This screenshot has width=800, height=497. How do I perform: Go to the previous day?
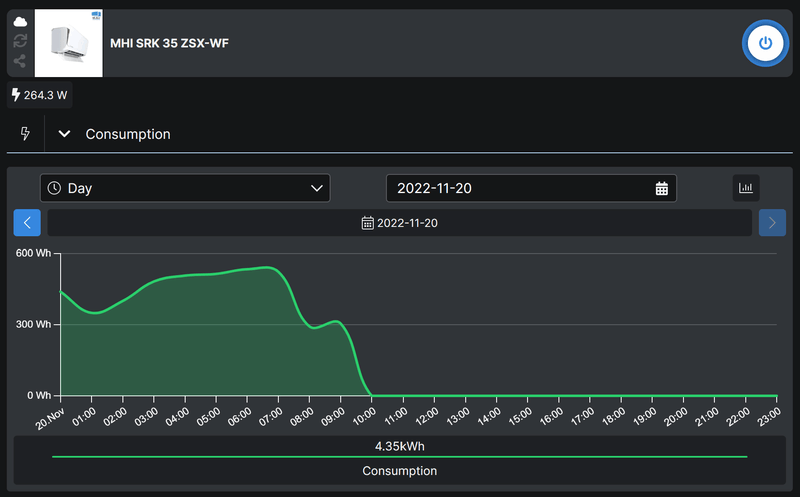pyautogui.click(x=27, y=223)
